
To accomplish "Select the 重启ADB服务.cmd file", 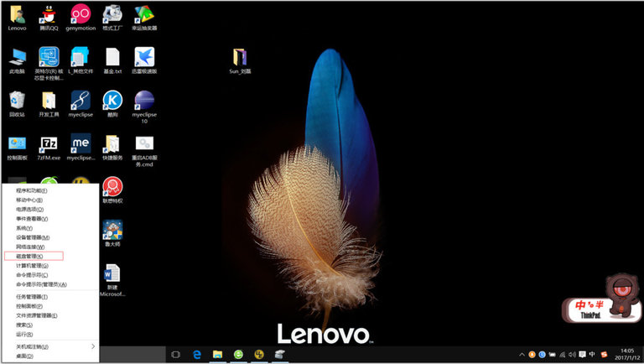I will click(x=144, y=151).
